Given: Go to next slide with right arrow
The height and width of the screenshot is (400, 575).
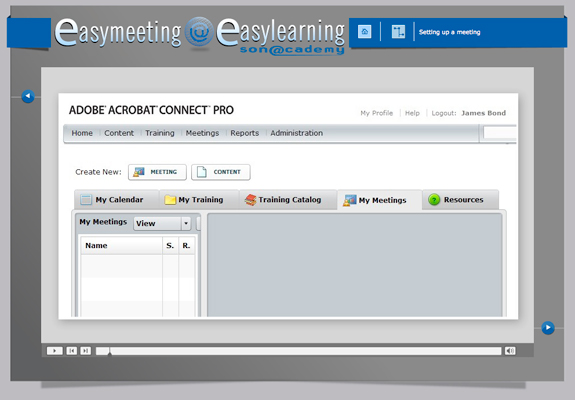Looking at the screenshot, I should coord(548,327).
